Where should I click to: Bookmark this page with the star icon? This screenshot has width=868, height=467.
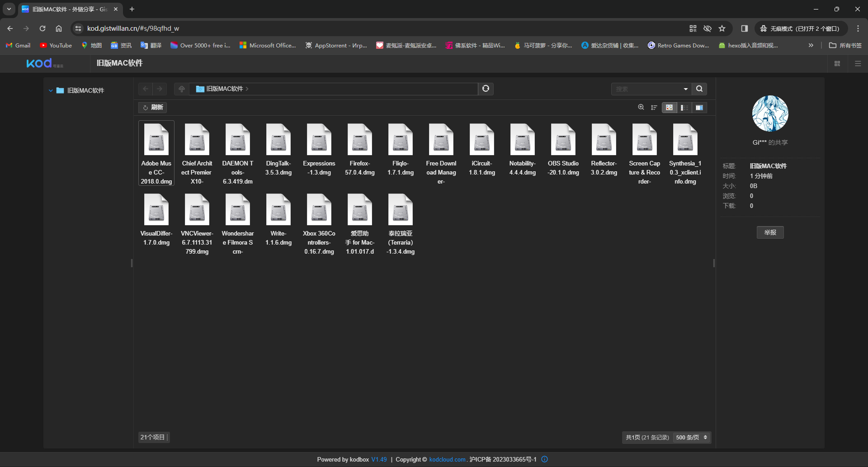722,28
